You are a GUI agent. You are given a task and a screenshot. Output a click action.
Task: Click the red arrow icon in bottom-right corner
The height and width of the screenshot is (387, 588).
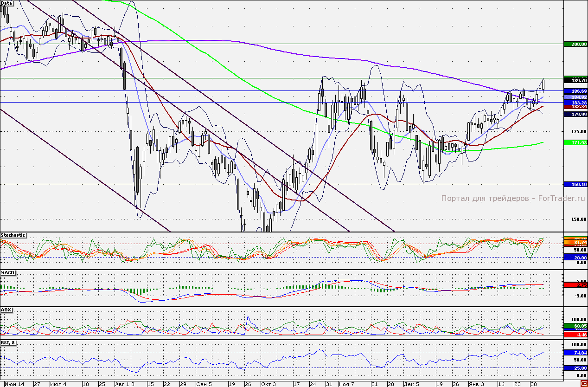pyautogui.click(x=584, y=383)
